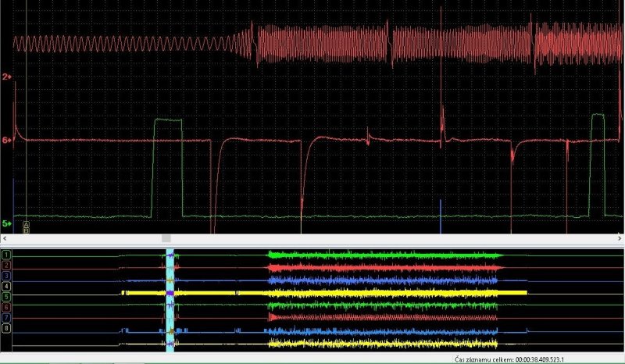
Task: Toggle channel 4 button in overview panel
Action: [x=6, y=286]
